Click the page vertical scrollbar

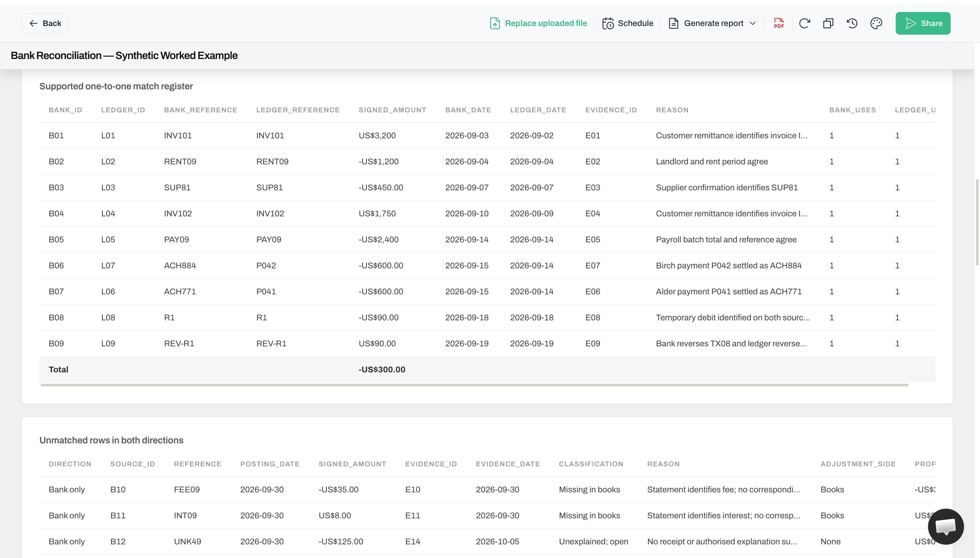point(977,222)
